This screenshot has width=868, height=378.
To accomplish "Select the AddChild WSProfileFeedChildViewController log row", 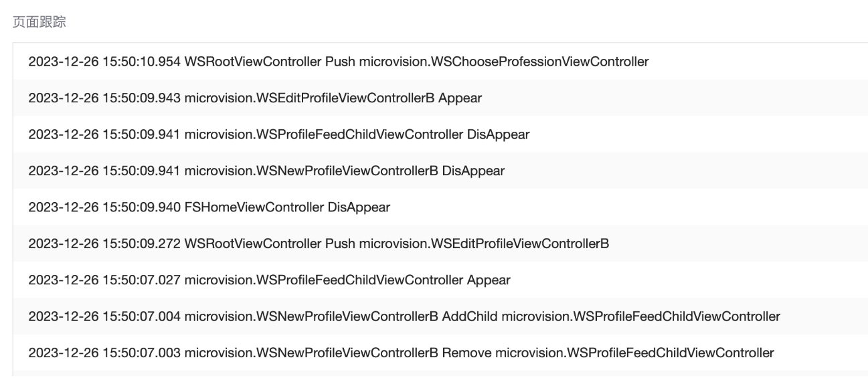I will 404,316.
